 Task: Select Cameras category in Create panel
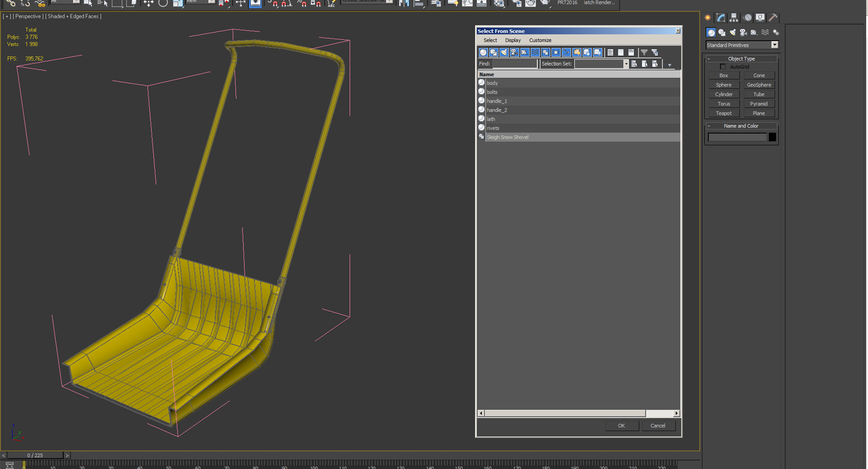tap(743, 33)
